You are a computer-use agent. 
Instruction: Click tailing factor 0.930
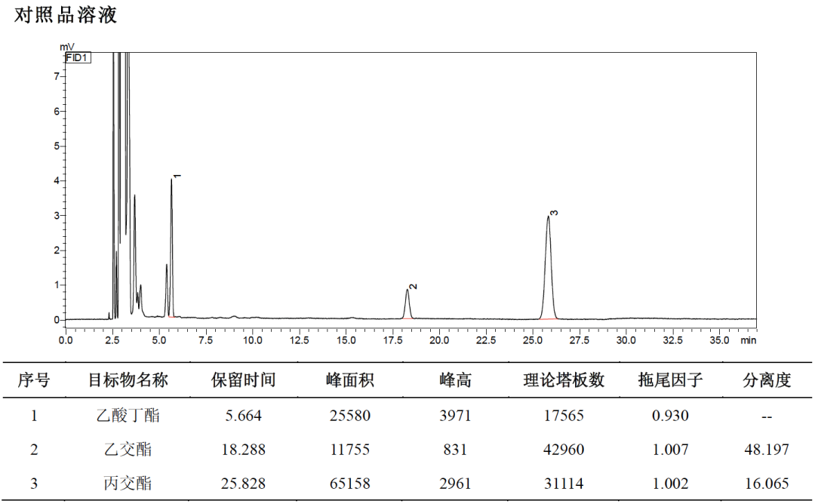pyautogui.click(x=671, y=416)
